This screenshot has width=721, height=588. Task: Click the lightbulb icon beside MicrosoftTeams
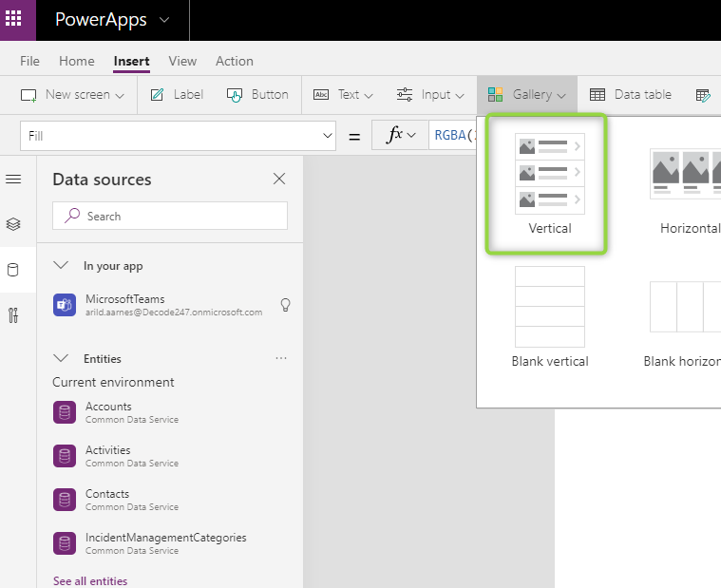point(286,305)
